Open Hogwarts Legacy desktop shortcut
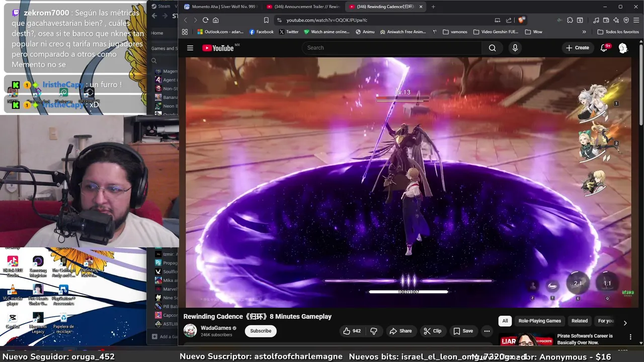644x362 pixels. click(38, 323)
